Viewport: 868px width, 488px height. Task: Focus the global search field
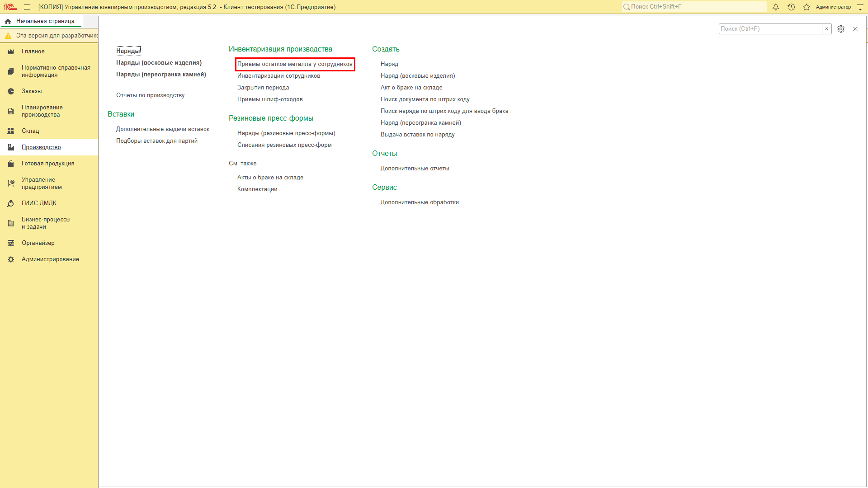click(694, 7)
